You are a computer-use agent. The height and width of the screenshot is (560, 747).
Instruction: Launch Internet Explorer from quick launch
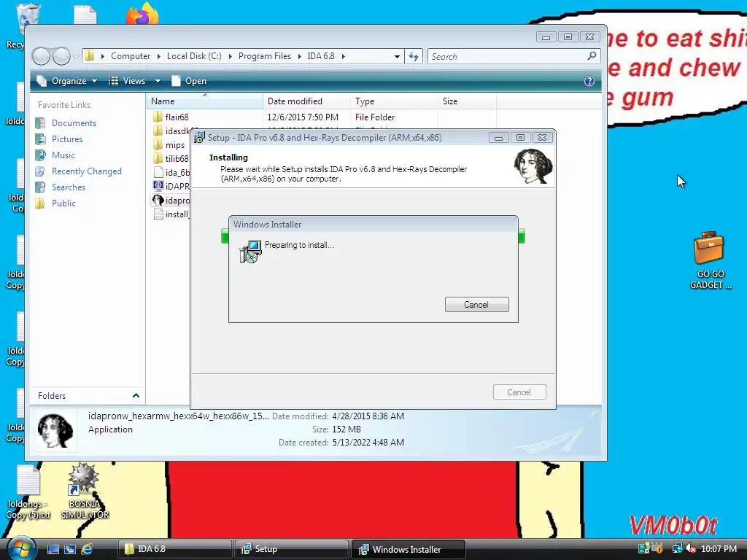pos(87,550)
